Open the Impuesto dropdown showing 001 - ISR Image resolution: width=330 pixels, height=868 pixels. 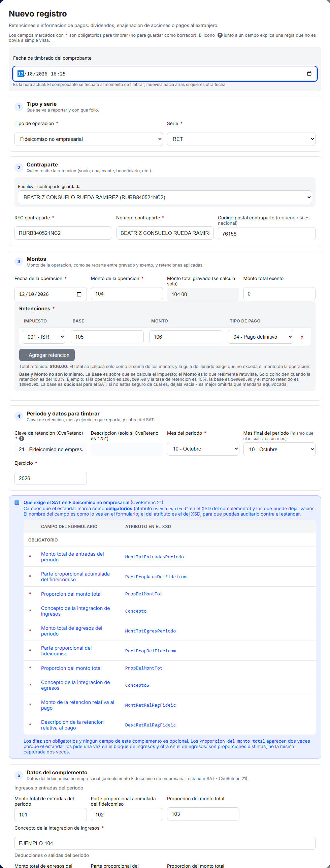pyautogui.click(x=44, y=337)
